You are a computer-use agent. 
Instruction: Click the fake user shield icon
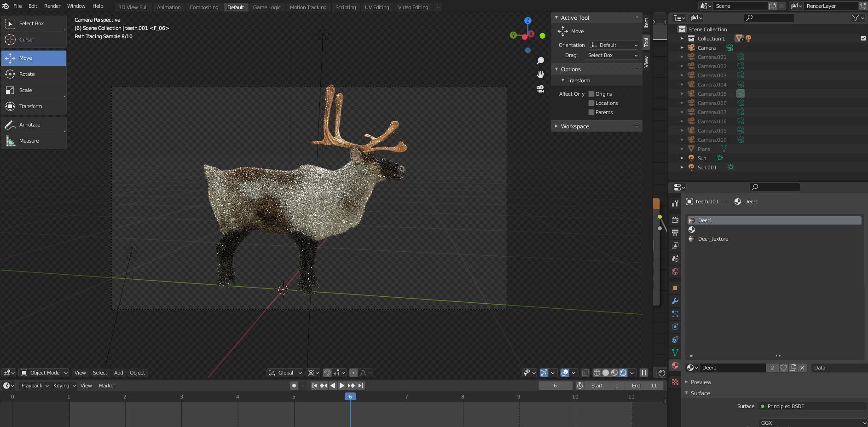[784, 368]
